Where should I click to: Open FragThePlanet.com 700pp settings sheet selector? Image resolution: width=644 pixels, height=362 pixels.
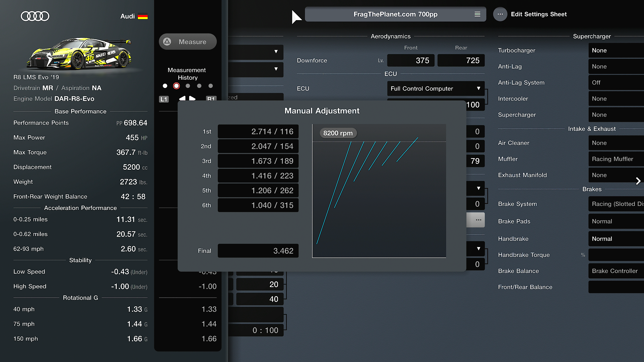click(x=395, y=14)
